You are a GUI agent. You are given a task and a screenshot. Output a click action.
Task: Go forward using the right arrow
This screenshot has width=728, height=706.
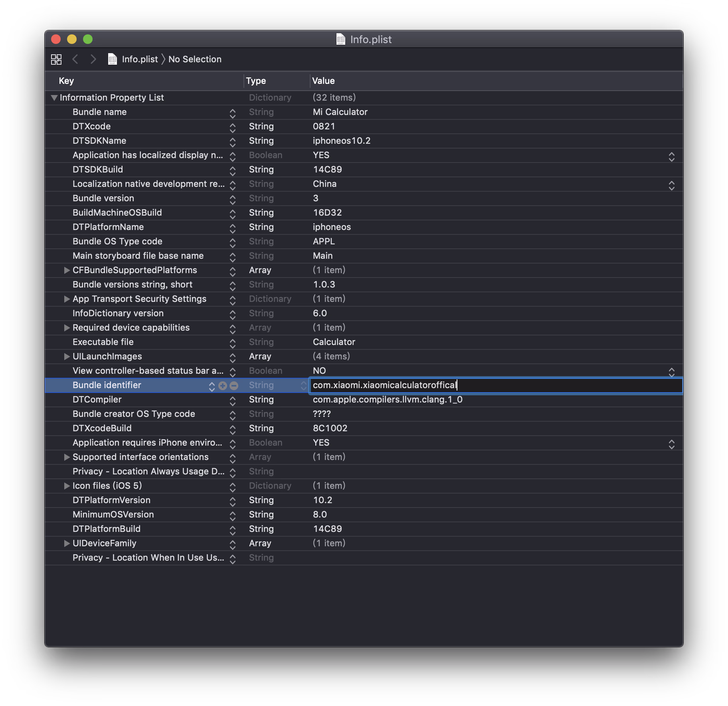93,59
